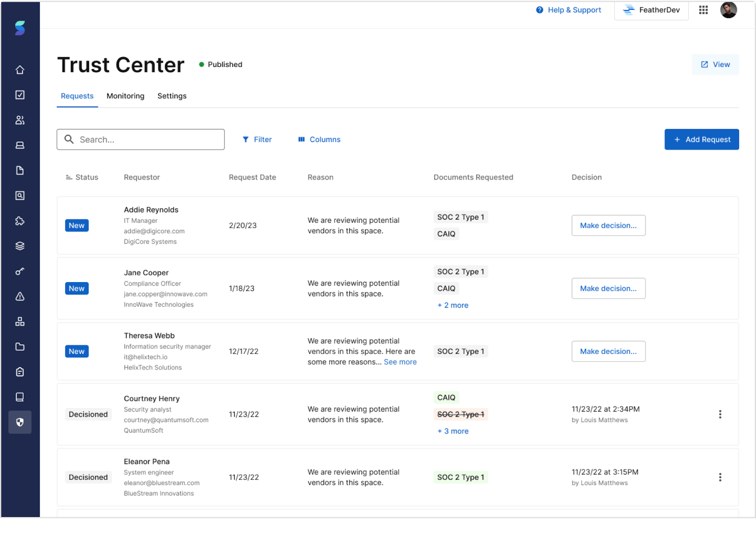Open the FeatherDev workspace switcher
Screen dimensions: 756x537
[651, 10]
